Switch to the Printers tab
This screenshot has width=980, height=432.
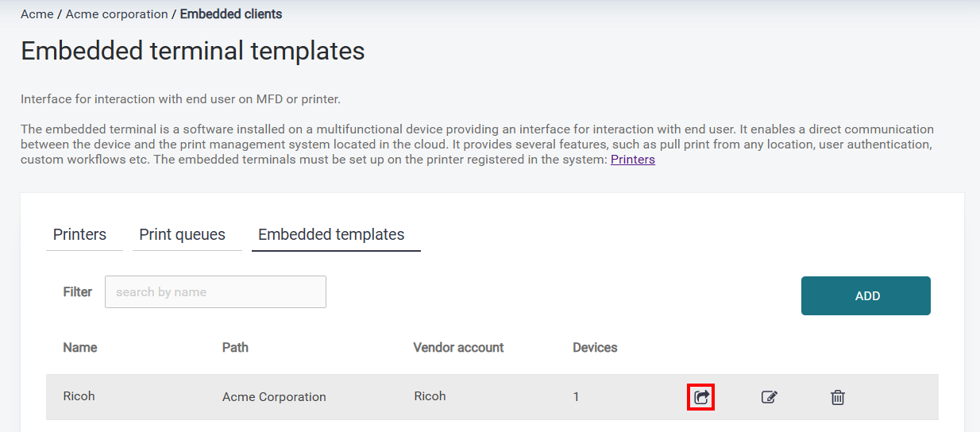tap(79, 235)
